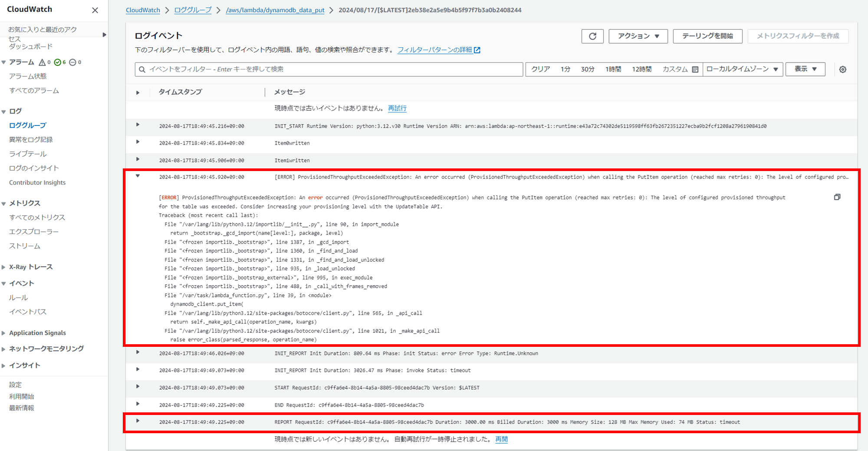This screenshot has width=868, height=451.
Task: Open ログのインサイト in the sidebar
Action: coord(34,168)
